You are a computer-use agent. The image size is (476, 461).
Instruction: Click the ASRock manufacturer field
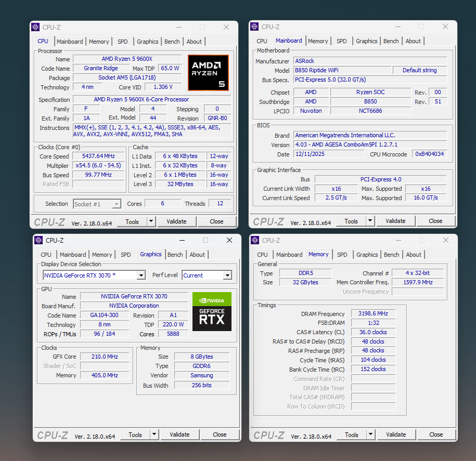click(370, 61)
